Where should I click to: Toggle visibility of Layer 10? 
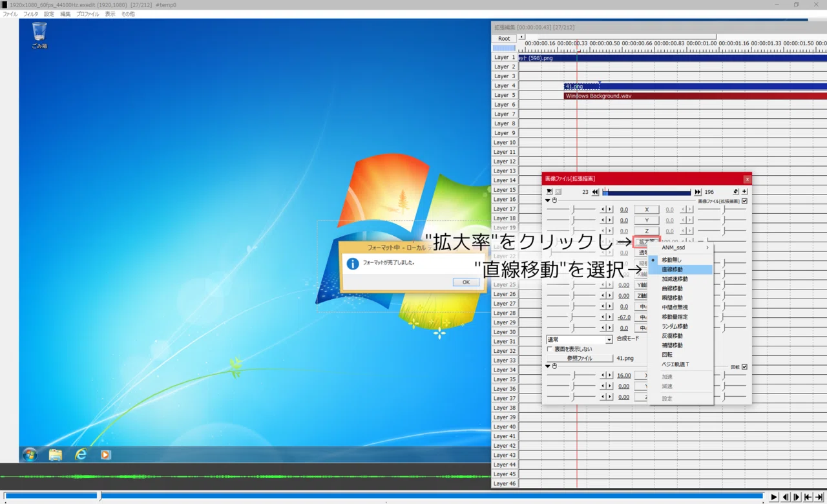click(505, 143)
